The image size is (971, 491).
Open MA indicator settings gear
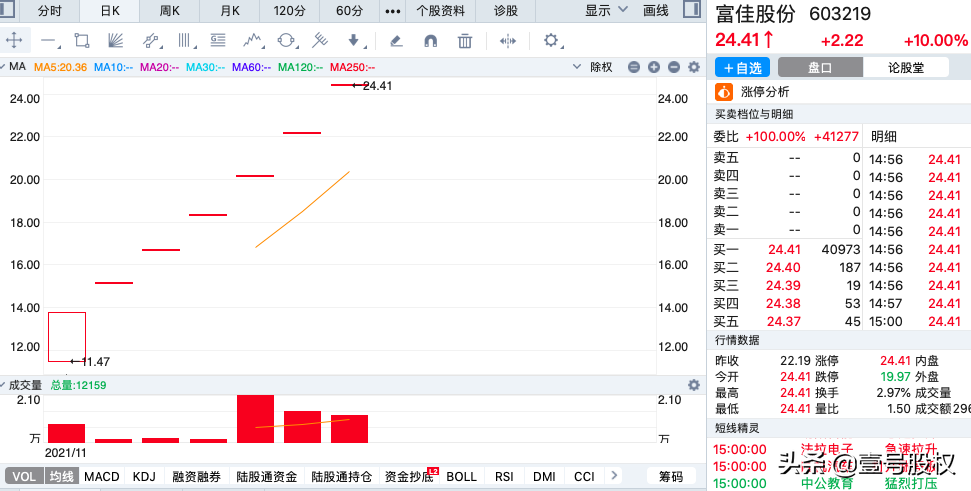coord(694,67)
